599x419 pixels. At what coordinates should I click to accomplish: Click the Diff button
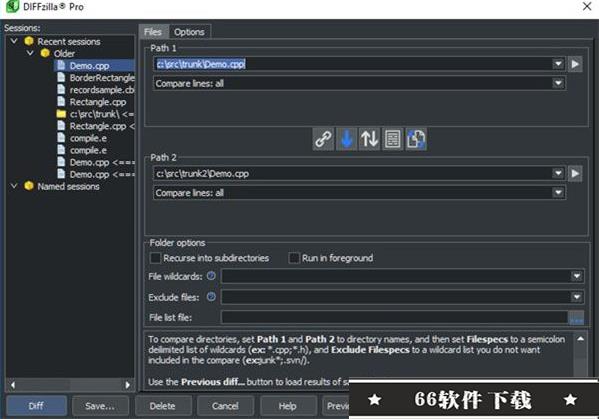pos(36,406)
